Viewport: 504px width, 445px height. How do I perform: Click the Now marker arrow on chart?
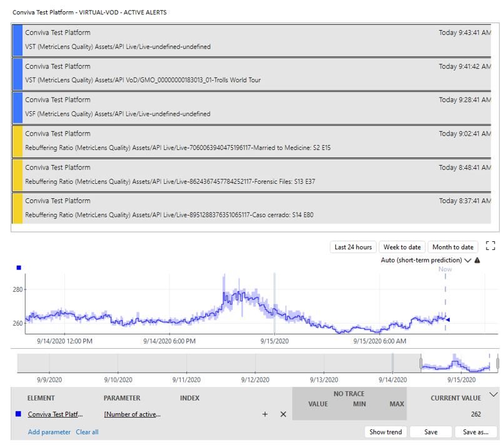pos(448,320)
